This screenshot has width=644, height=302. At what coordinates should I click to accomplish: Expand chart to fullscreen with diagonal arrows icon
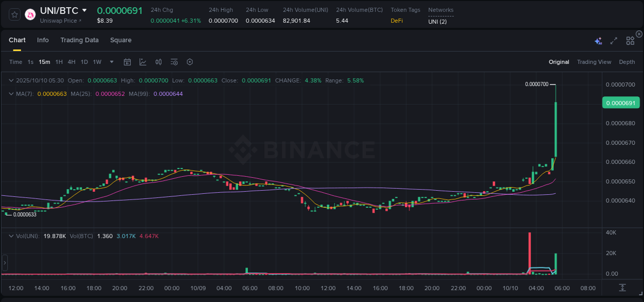614,40
